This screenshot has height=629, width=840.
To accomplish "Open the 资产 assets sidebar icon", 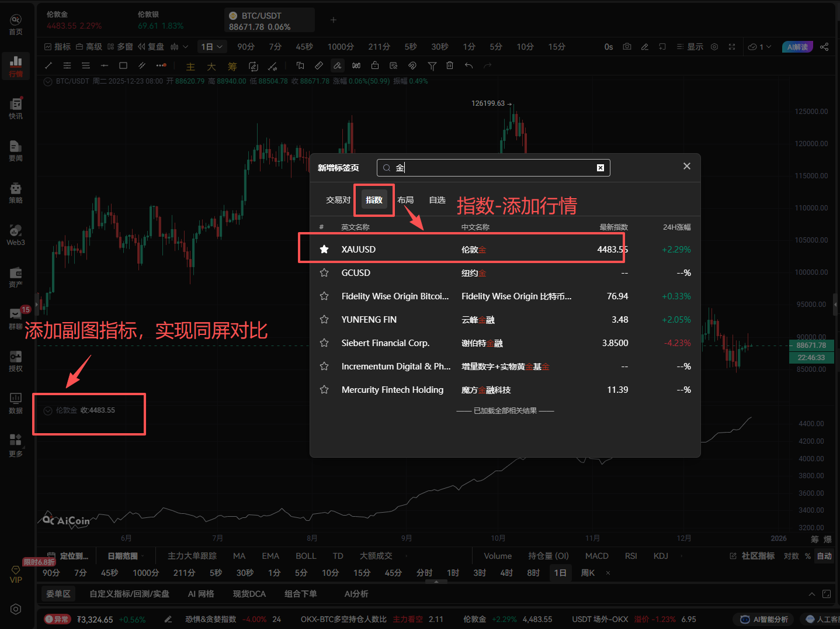I will [16, 277].
